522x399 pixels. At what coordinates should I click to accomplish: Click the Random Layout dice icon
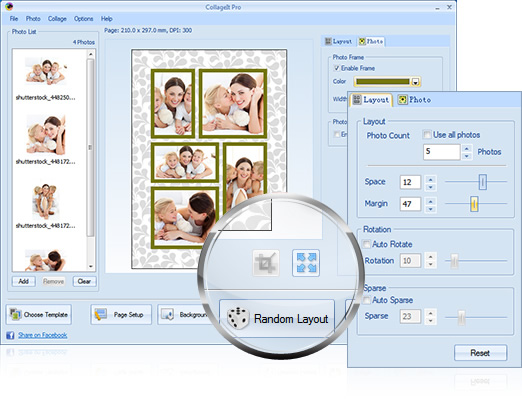238,319
